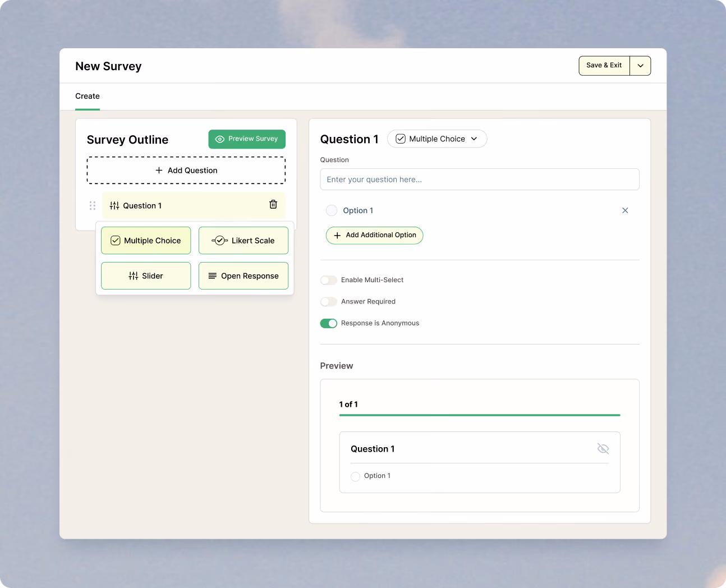Viewport: 726px width, 588px height.
Task: Click the plus icon in Add Additional Option
Action: click(337, 236)
